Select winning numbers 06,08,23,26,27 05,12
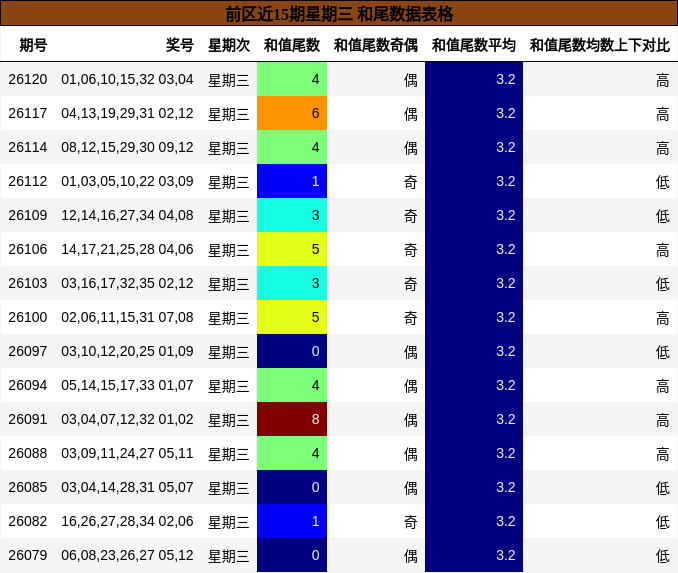The width and height of the screenshot is (678, 573). point(127,555)
